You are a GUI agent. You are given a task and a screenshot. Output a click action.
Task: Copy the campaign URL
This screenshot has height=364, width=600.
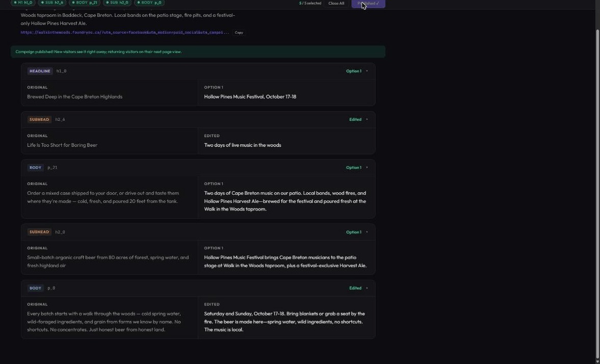pyautogui.click(x=239, y=33)
